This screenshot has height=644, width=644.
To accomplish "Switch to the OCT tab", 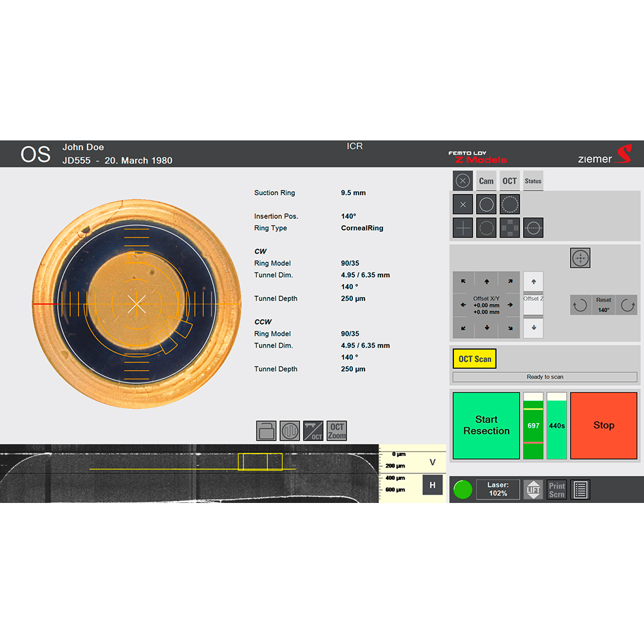I will pos(509,180).
